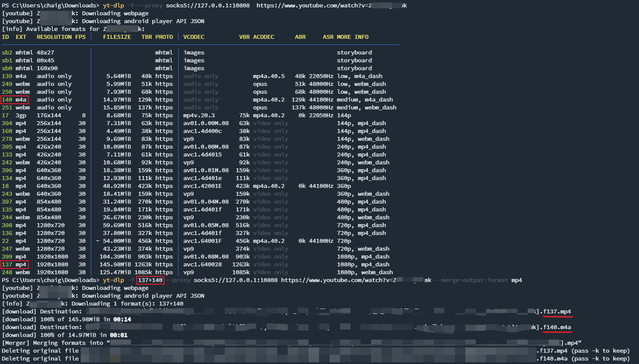Click the 00:14 download duration
This screenshot has width=639, height=364.
[122, 320]
